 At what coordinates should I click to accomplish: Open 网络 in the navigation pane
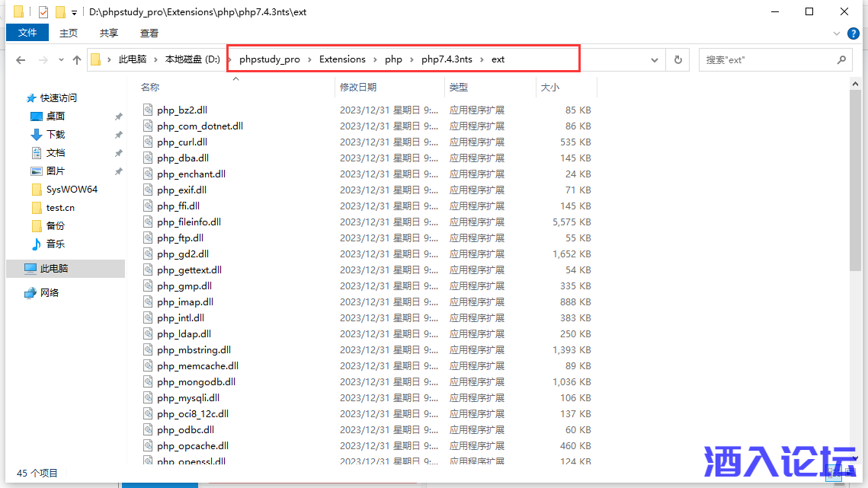click(50, 293)
